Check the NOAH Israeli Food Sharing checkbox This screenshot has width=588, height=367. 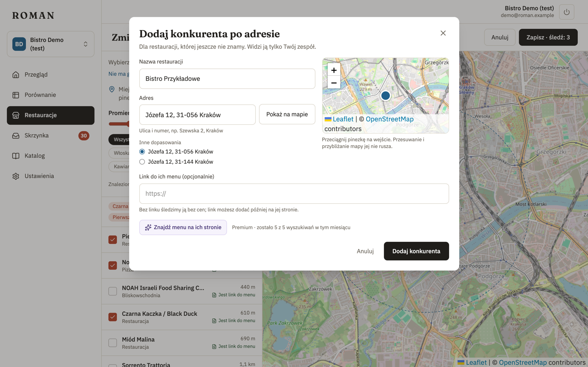point(113,291)
